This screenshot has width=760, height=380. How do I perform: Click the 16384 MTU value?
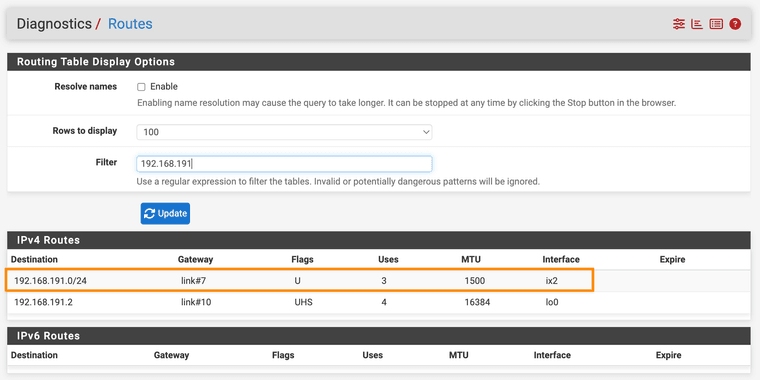click(477, 302)
